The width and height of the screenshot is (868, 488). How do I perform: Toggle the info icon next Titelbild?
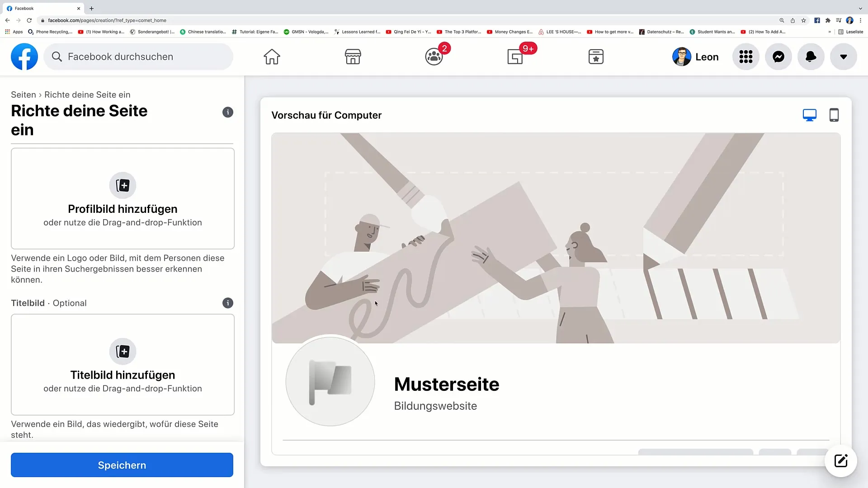coord(227,303)
